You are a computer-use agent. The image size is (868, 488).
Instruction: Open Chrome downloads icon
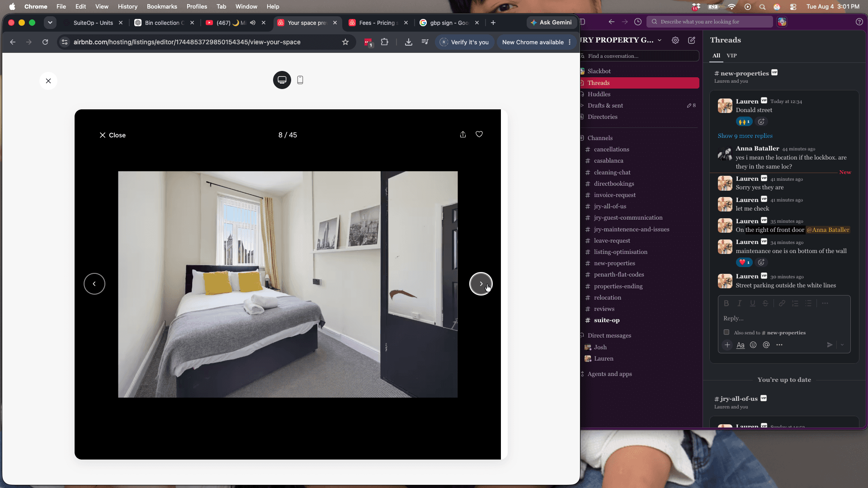click(x=409, y=42)
